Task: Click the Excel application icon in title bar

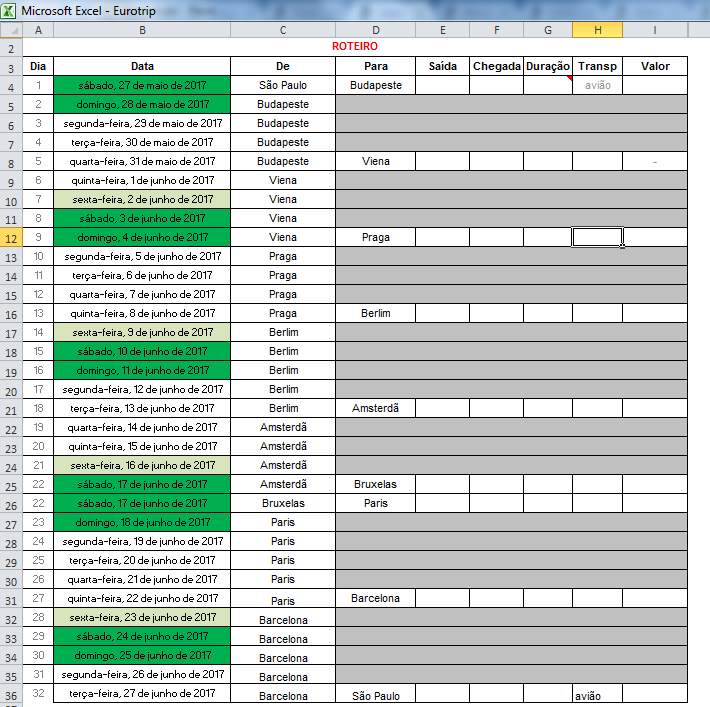Action: tap(8, 10)
